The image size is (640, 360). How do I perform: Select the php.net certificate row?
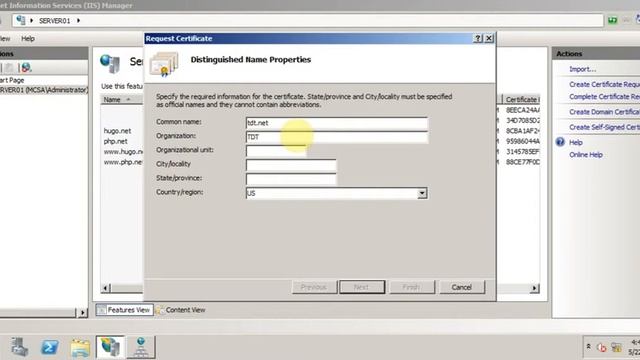pyautogui.click(x=116, y=141)
